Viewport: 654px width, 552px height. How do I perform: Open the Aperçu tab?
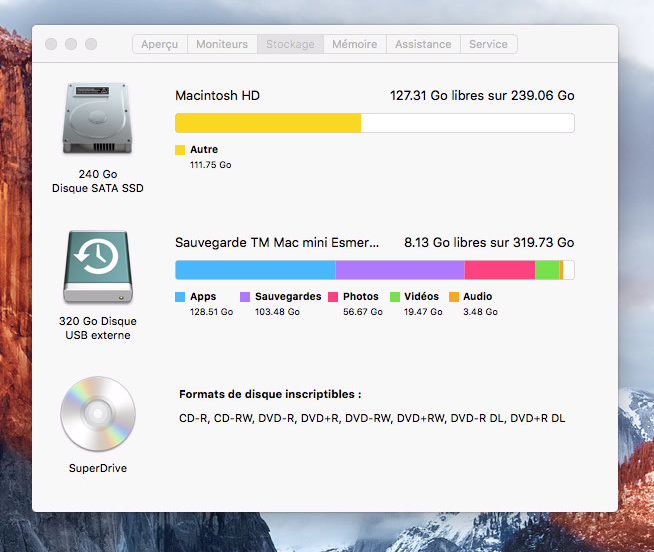tap(160, 44)
